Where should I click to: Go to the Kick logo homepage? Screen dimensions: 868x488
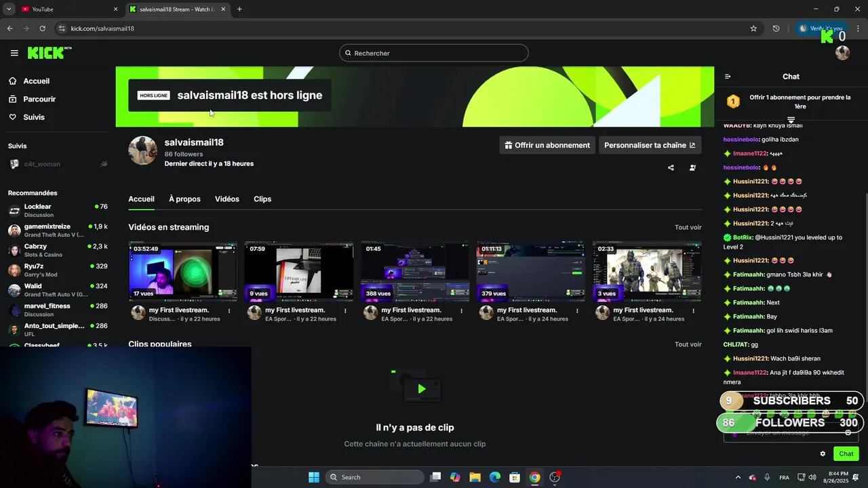pyautogui.click(x=50, y=53)
